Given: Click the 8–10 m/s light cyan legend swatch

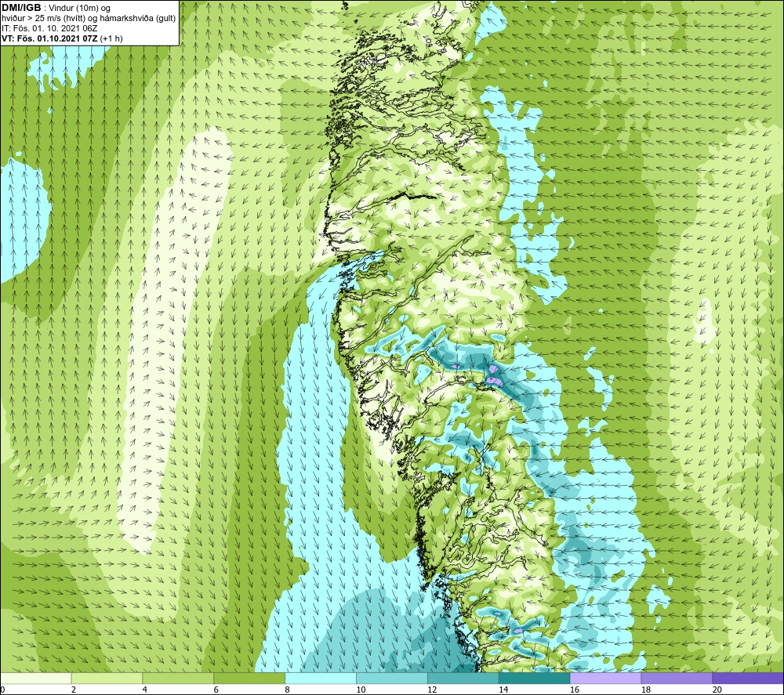Looking at the screenshot, I should pyautogui.click(x=321, y=678).
